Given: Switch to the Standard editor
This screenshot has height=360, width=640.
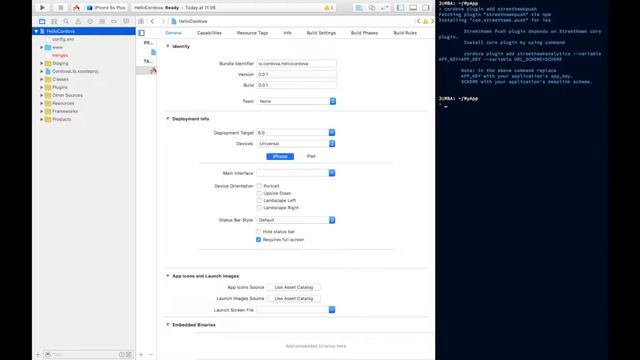Looking at the screenshot, I should pos(359,7).
